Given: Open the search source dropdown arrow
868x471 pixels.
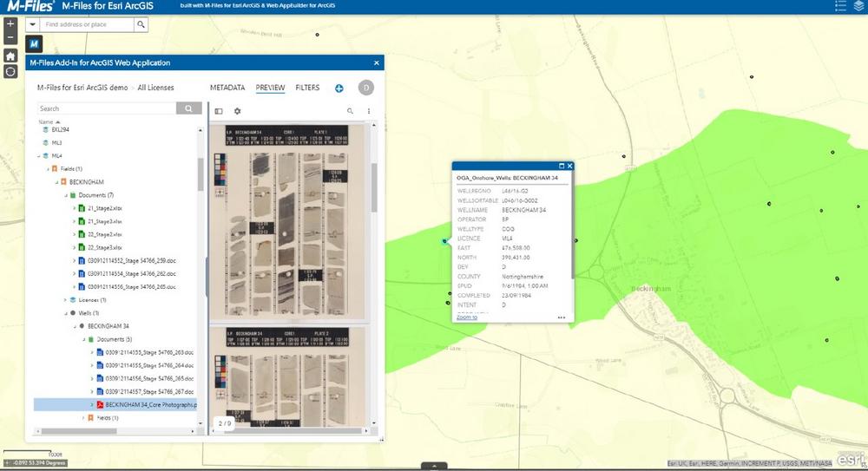Looking at the screenshot, I should point(32,25).
